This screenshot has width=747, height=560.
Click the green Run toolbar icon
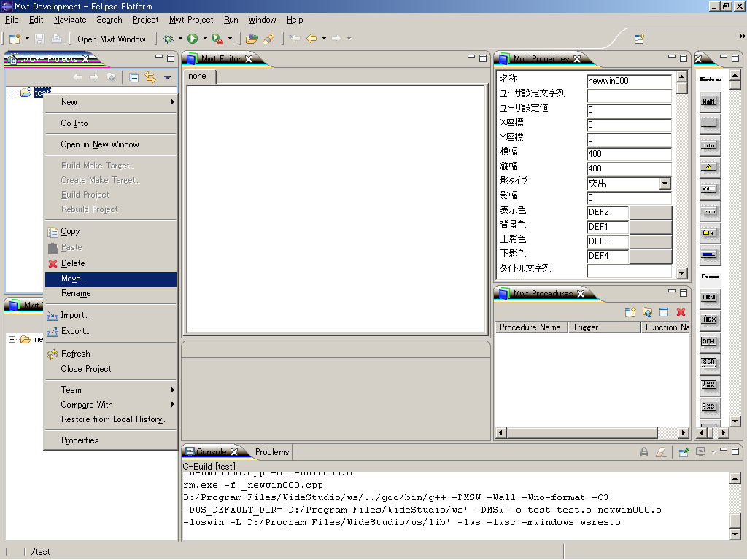pos(193,39)
